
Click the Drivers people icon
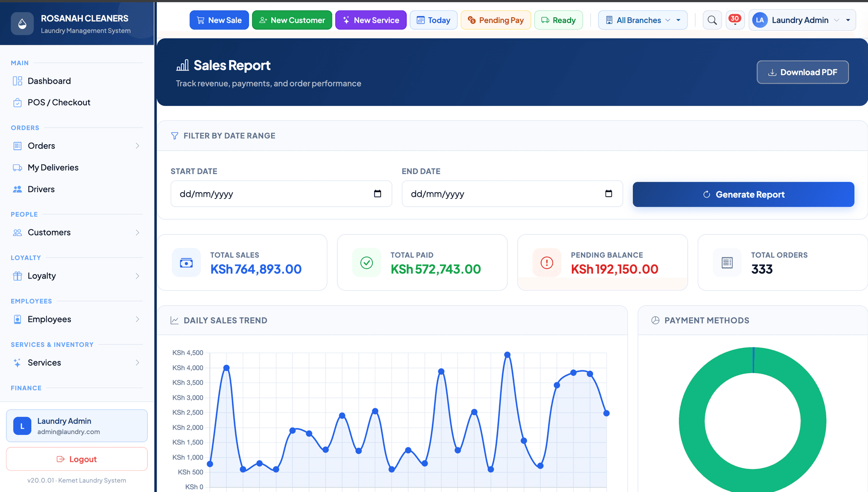(x=18, y=189)
